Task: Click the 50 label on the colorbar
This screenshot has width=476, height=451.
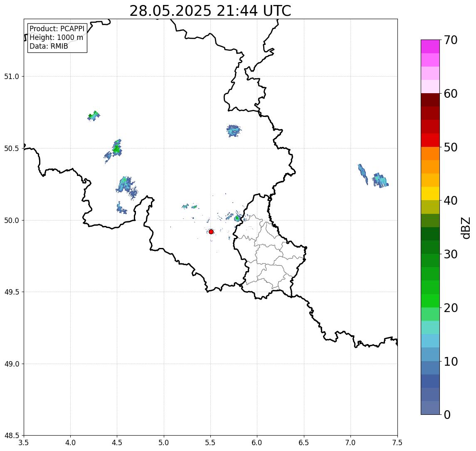Action: (450, 147)
